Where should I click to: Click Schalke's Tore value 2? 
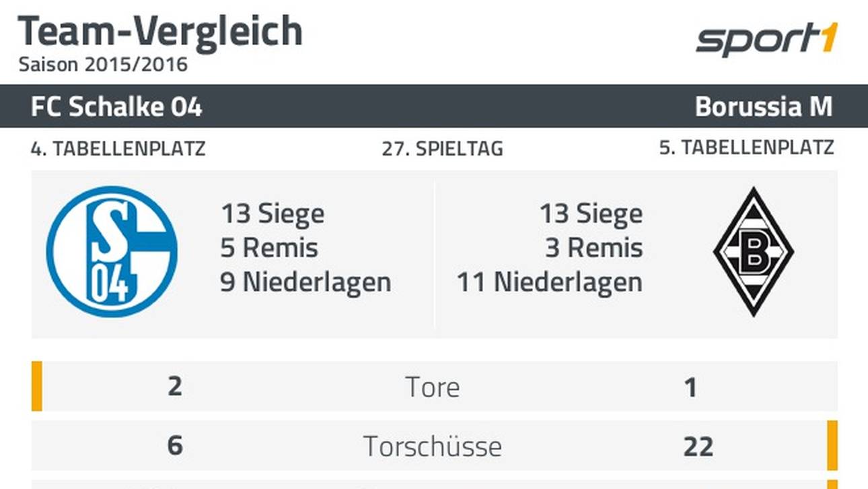(175, 387)
